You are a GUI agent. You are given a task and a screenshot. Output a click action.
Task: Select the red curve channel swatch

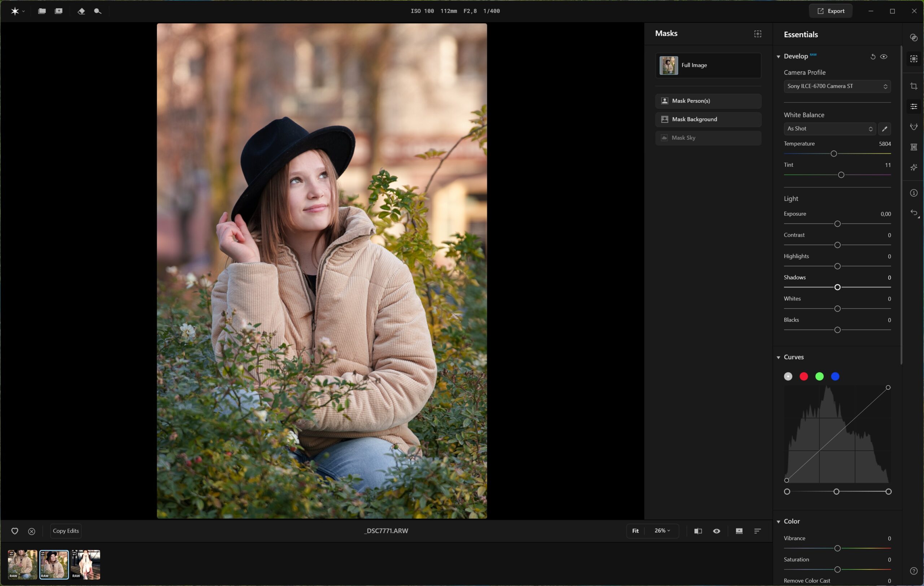(x=803, y=377)
